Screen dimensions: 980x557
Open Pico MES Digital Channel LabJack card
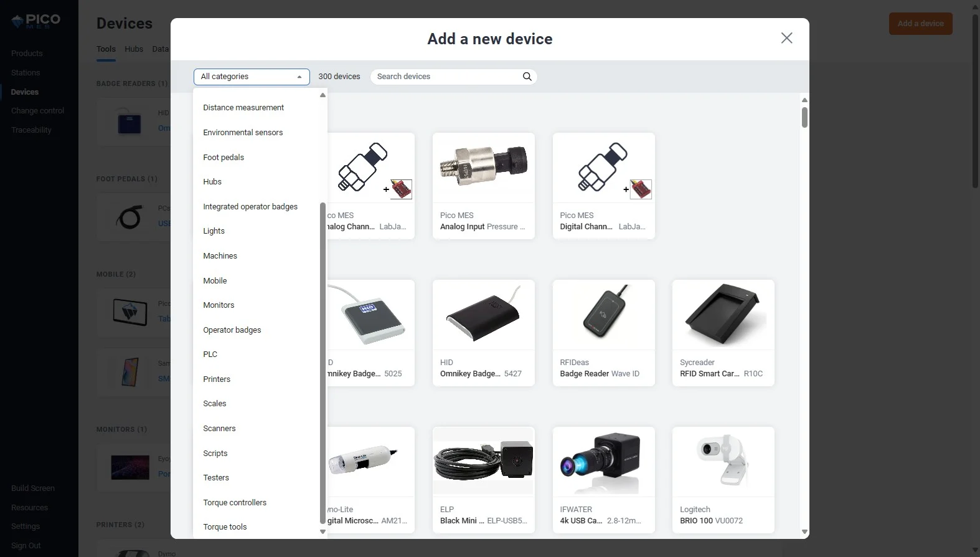603,186
